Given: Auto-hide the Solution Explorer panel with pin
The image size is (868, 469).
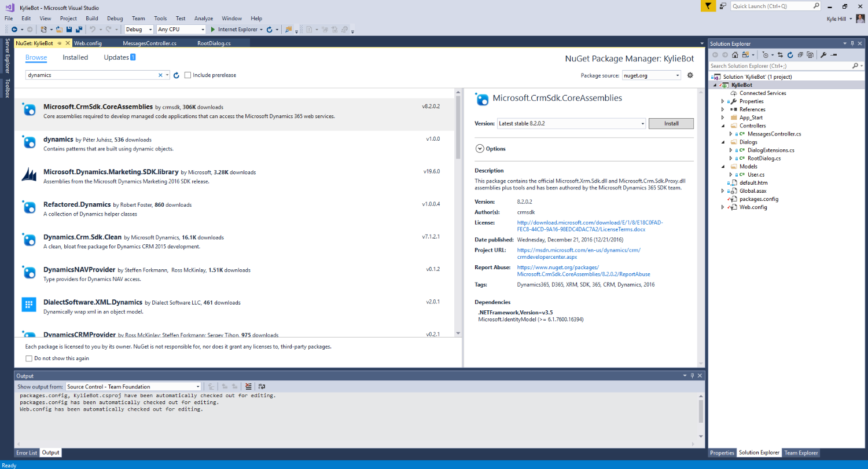Looking at the screenshot, I should click(x=852, y=43).
